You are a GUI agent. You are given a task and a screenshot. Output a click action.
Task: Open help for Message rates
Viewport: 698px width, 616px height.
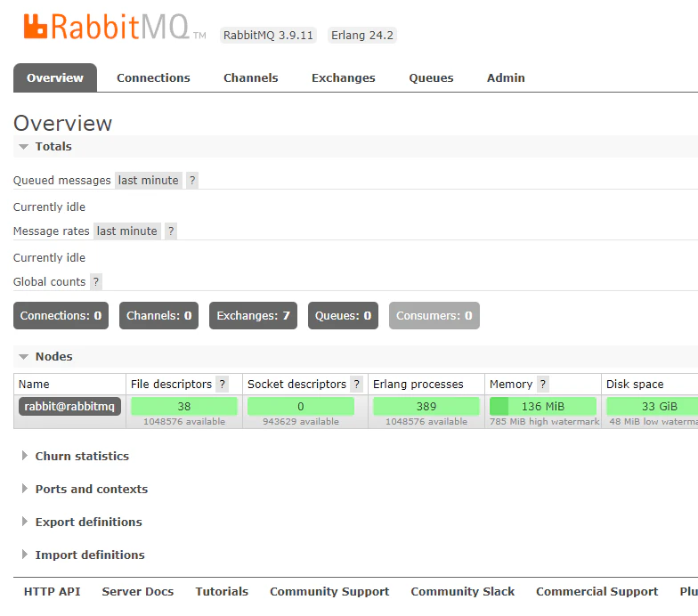point(171,231)
